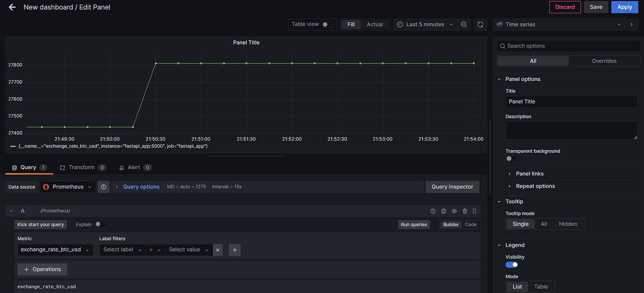
Task: Open the Alert tab
Action: 135,168
